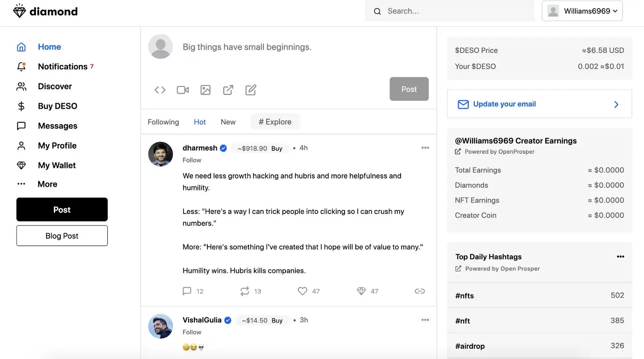The width and height of the screenshot is (644, 359).
Task: Click copy link icon on dharmesh's post
Action: coord(420,291)
